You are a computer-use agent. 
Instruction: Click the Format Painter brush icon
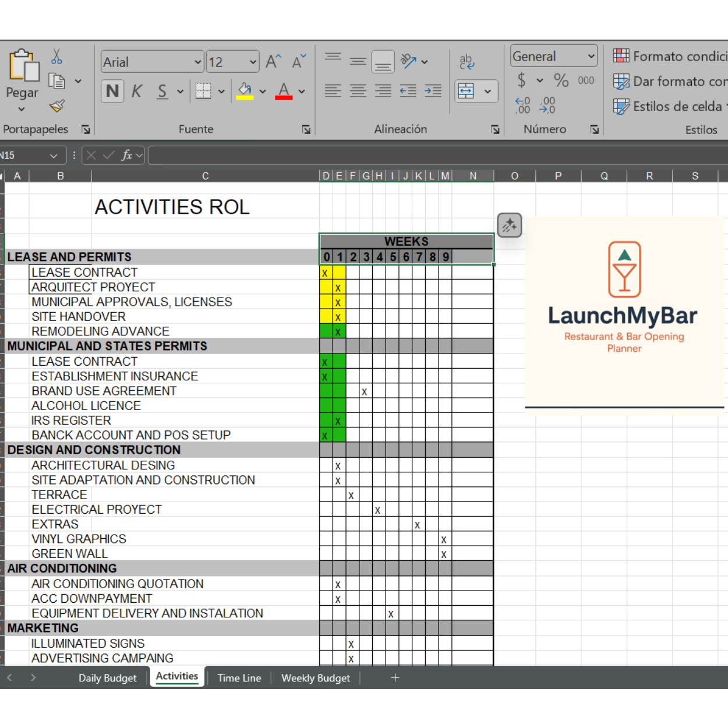pos(56,106)
